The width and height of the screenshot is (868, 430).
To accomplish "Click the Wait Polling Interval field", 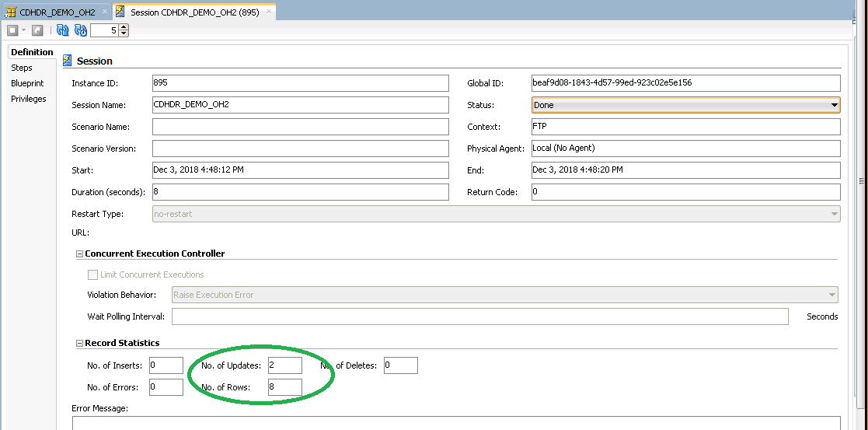I will (x=480, y=316).
